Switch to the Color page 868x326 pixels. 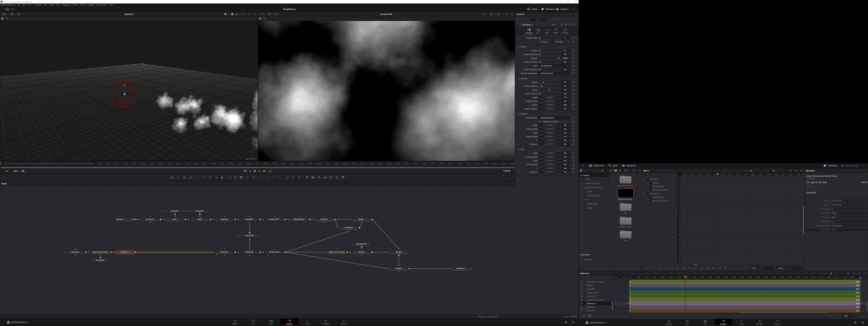pos(307,322)
